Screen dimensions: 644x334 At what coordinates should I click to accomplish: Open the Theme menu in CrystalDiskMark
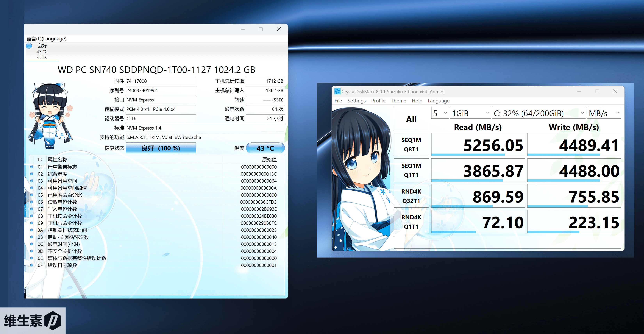coord(398,101)
